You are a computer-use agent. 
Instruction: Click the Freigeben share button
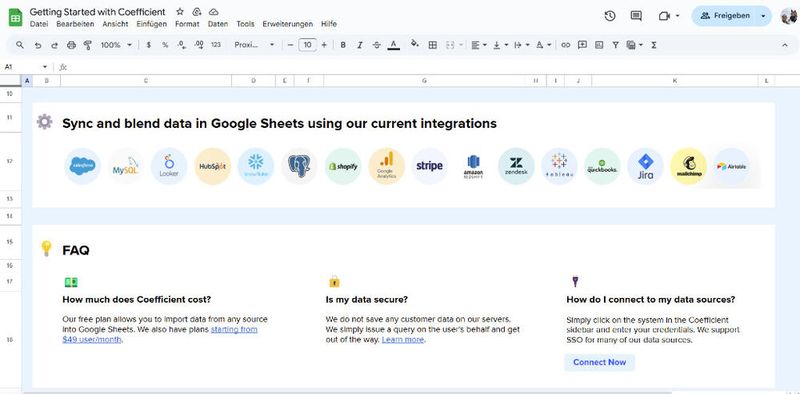click(724, 16)
